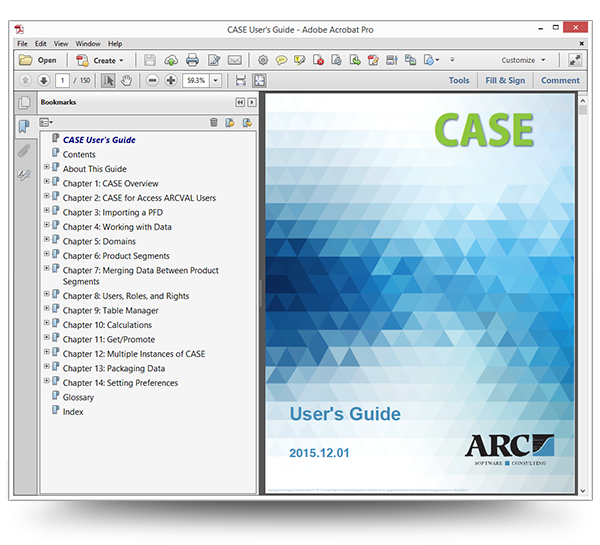Screen dimensions: 600x545
Task: Click the Fit width scrolling icon
Action: (x=241, y=80)
